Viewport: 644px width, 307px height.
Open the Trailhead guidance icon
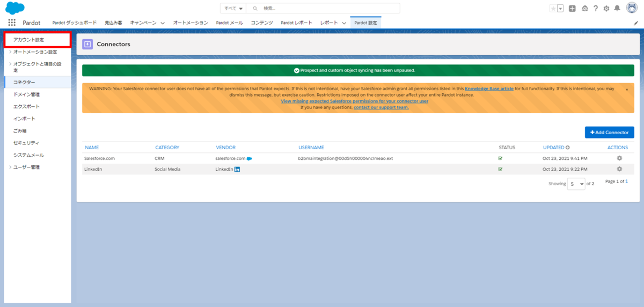(x=585, y=9)
